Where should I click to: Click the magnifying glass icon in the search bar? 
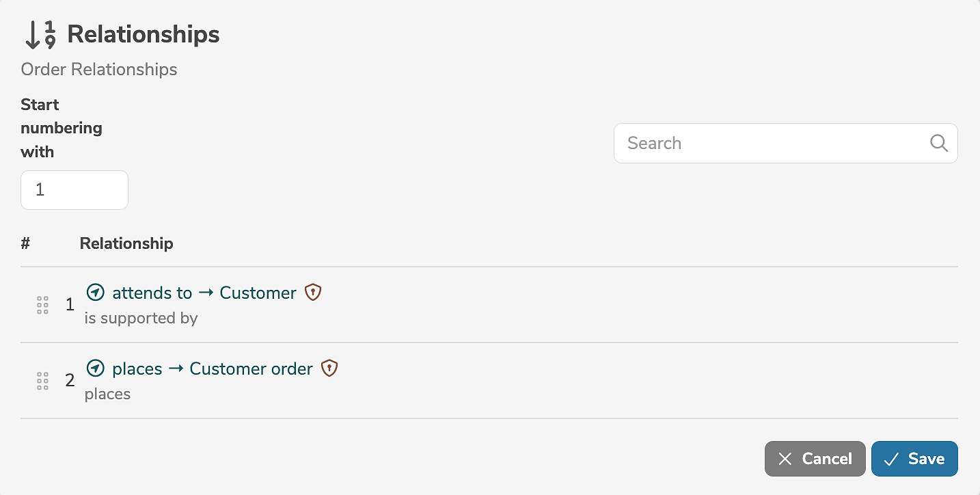point(938,143)
